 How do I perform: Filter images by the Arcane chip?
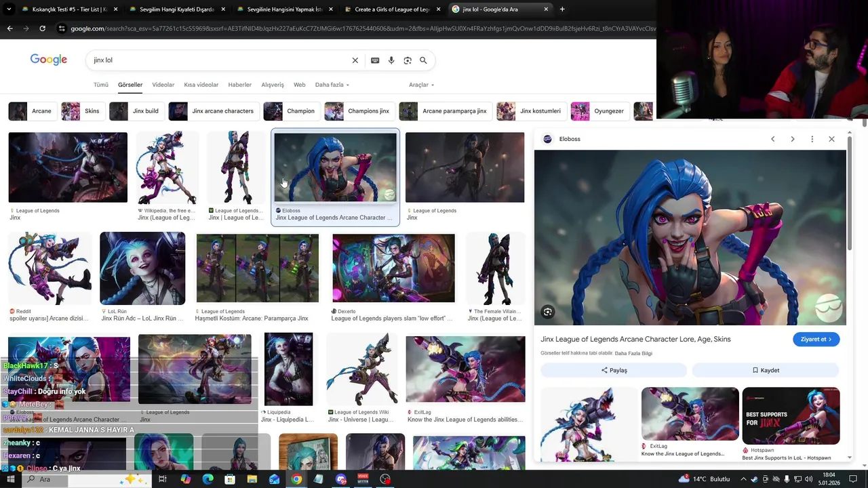32,111
